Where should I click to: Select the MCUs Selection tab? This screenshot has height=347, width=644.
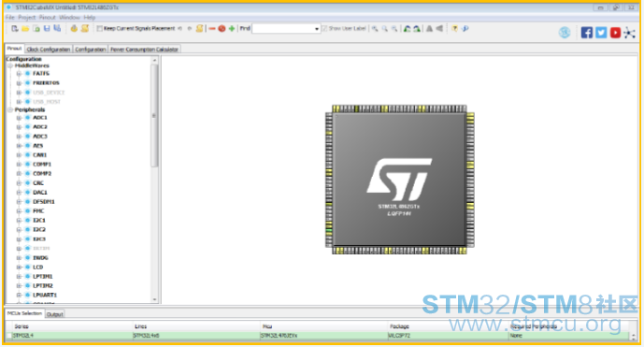(24, 313)
